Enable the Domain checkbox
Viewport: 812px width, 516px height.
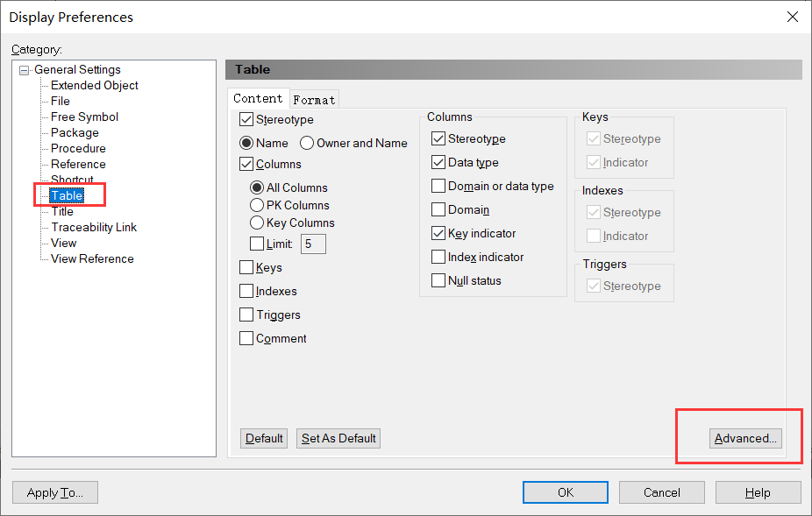[438, 209]
